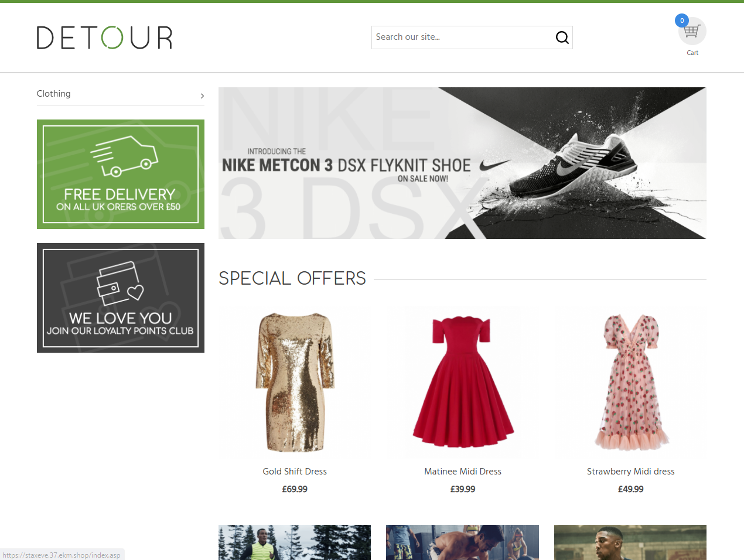Image resolution: width=744 pixels, height=560 pixels.
Task: Open the boxer portrait image
Action: point(630,542)
